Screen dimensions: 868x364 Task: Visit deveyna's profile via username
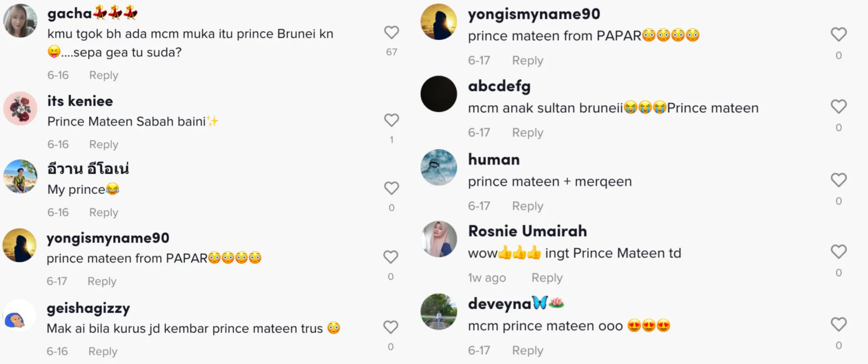pyautogui.click(x=500, y=303)
